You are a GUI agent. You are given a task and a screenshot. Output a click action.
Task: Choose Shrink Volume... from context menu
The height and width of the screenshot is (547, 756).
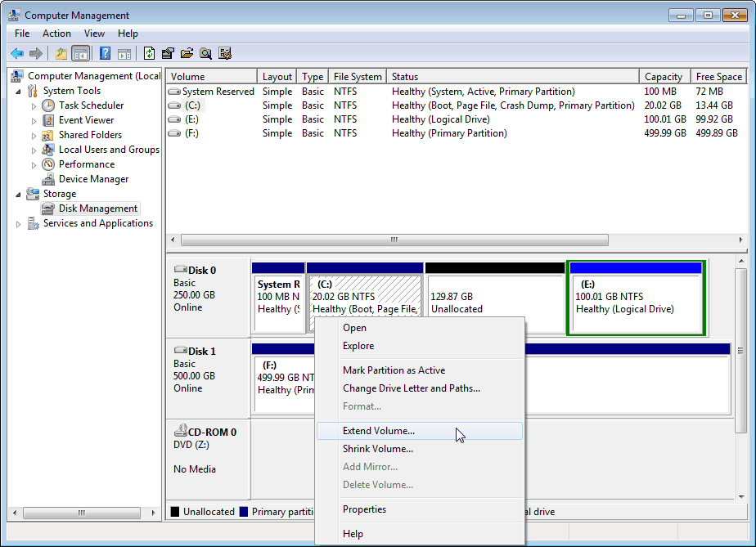pyautogui.click(x=419, y=449)
